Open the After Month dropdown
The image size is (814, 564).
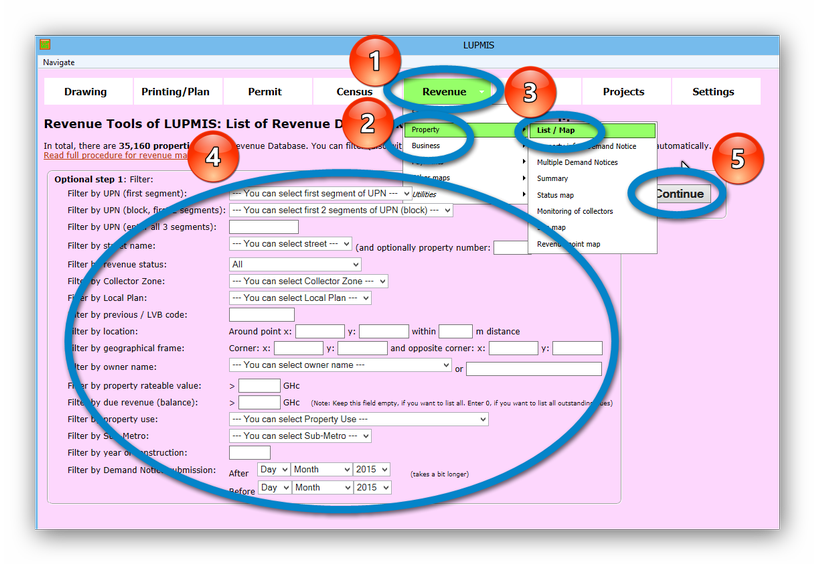coord(322,469)
